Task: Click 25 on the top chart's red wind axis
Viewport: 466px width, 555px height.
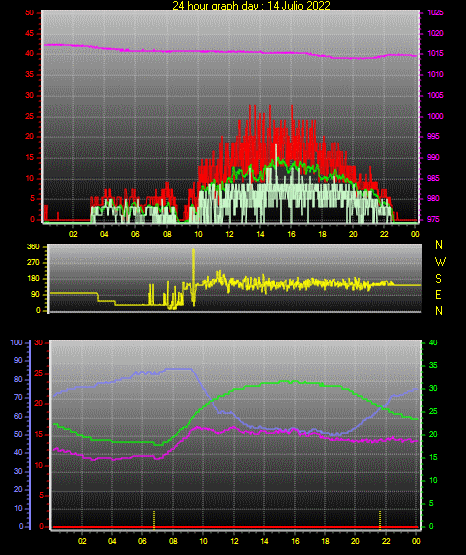Action: [30, 116]
